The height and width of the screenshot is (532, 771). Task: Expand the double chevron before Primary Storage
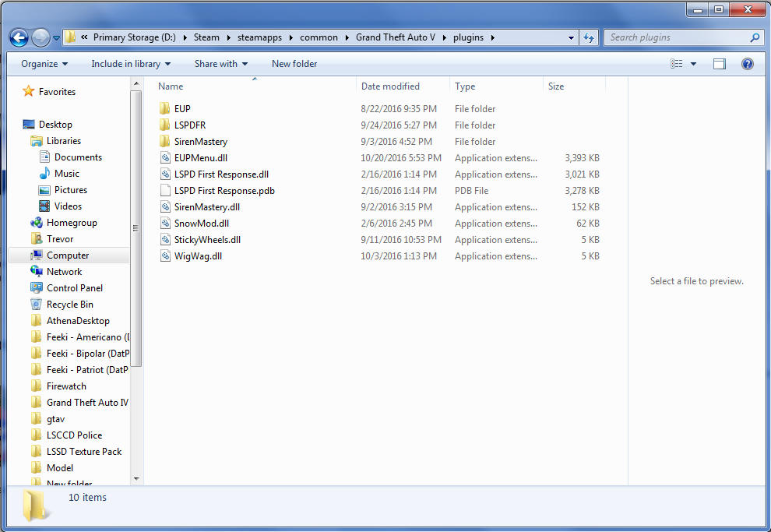pyautogui.click(x=84, y=37)
